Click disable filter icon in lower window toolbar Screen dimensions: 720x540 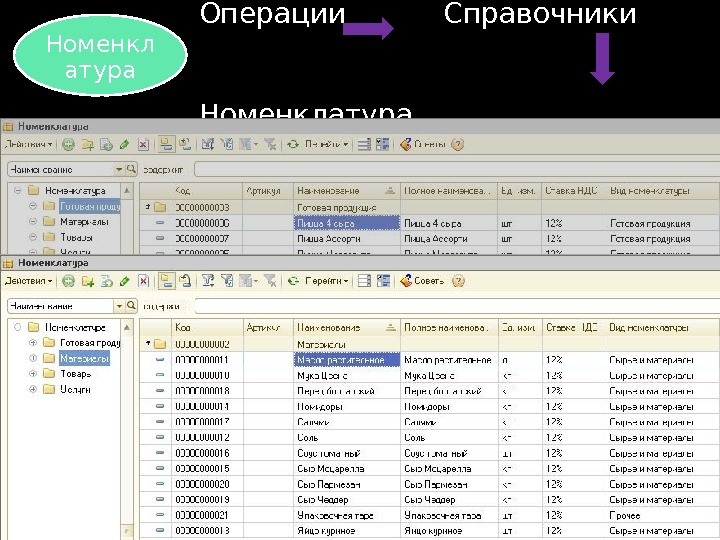tap(270, 281)
